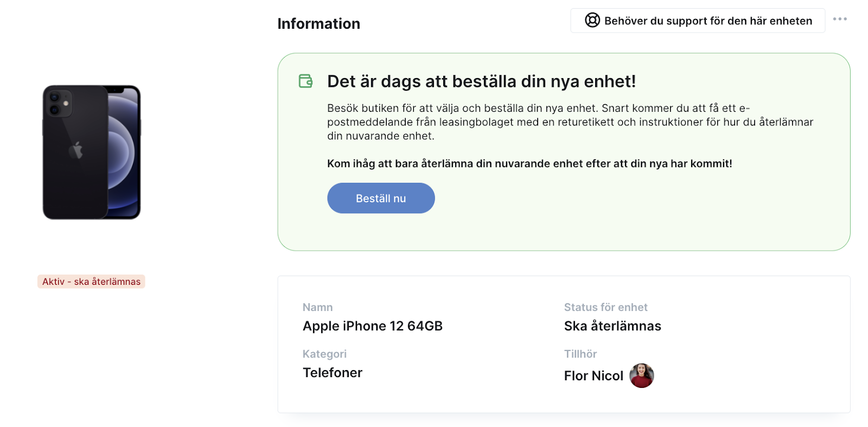Click the Ska återlämnas device status value
The image size is (868, 427).
(612, 326)
